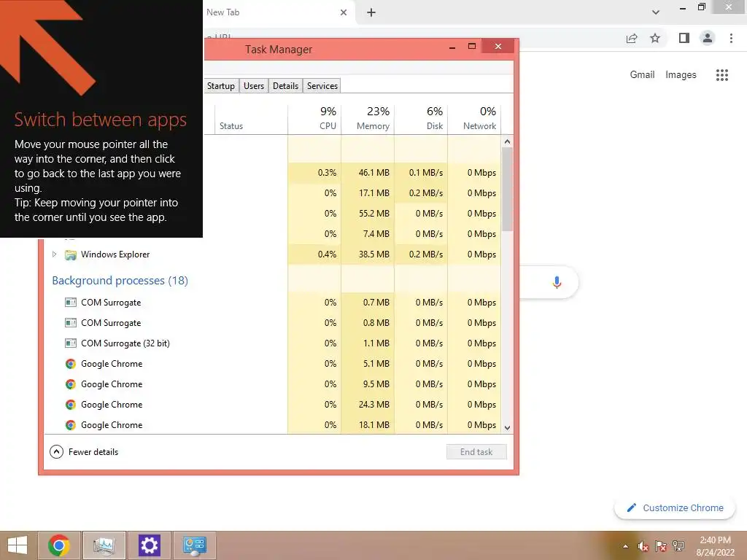Click the first COM Surrogate process icon

71,303
